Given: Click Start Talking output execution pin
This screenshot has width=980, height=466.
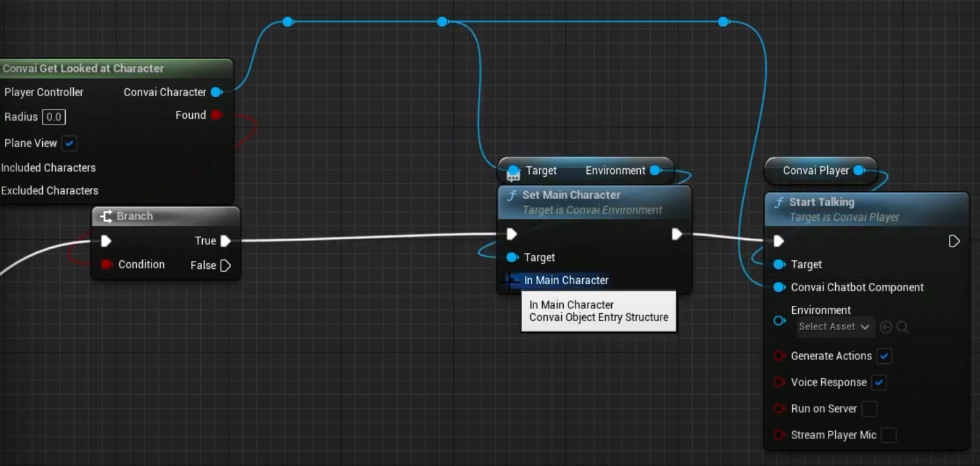Looking at the screenshot, I should 954,241.
